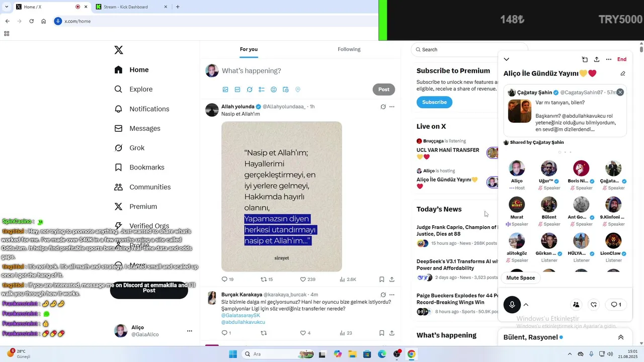
Task: Open UCL VAR HANİ TRANSFER live space
Action: point(448,153)
